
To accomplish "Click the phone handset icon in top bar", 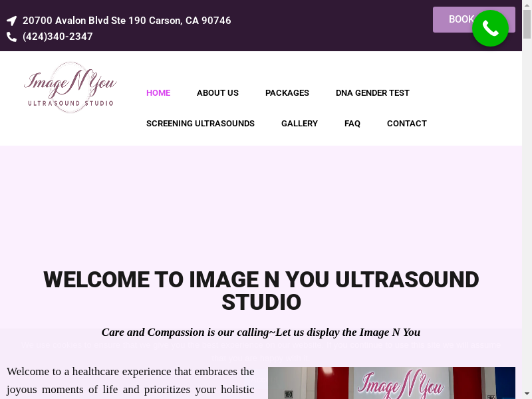I will (11, 37).
